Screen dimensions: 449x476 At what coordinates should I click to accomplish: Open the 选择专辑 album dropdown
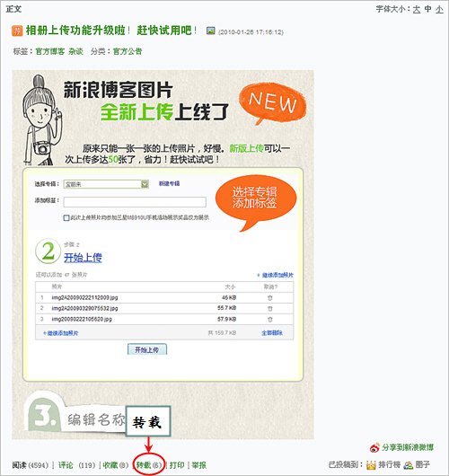tap(106, 184)
